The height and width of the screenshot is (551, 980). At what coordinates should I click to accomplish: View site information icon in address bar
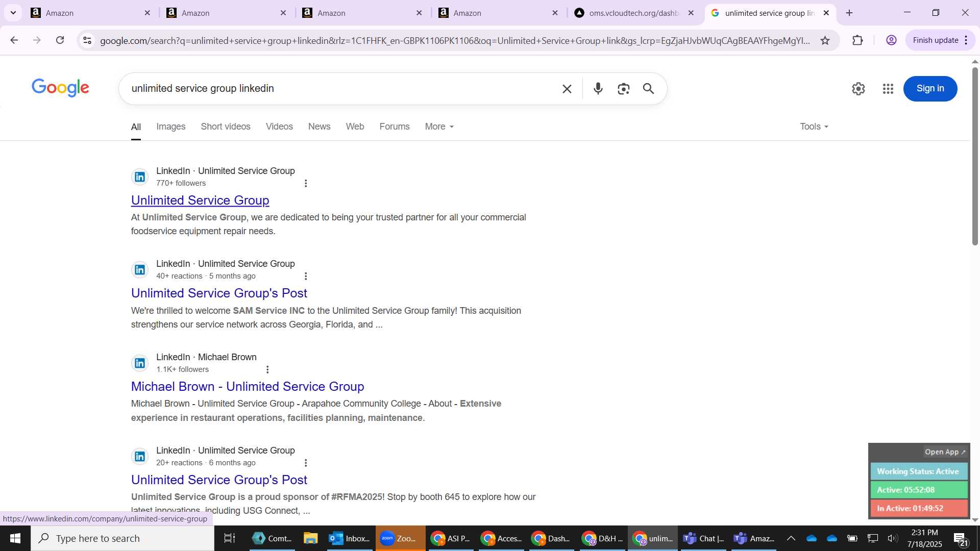[87, 40]
